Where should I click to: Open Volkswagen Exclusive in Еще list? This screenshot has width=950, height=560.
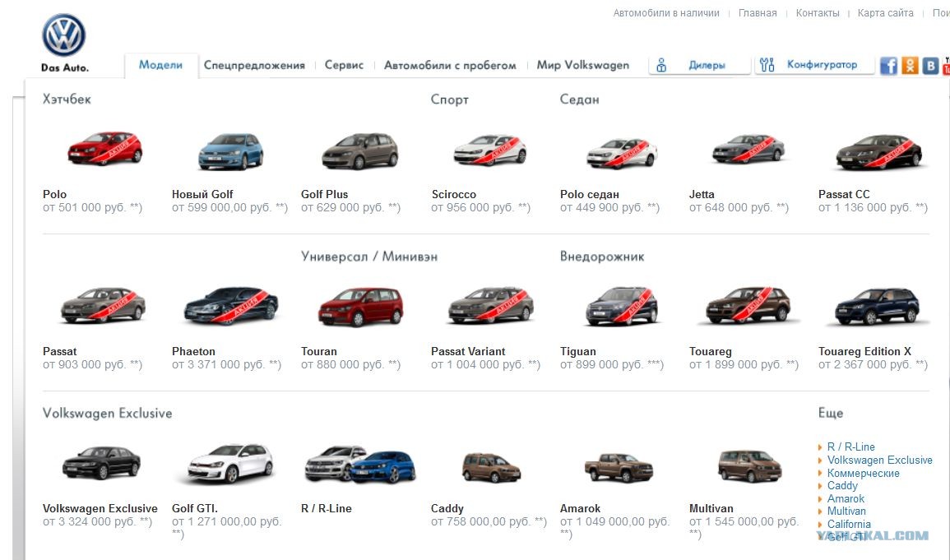click(x=880, y=460)
